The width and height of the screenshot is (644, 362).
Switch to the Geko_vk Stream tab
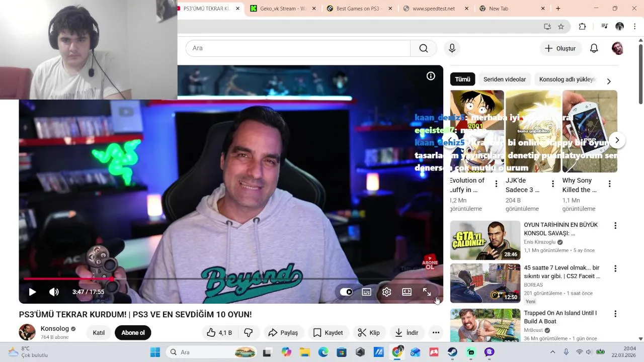tap(283, 9)
